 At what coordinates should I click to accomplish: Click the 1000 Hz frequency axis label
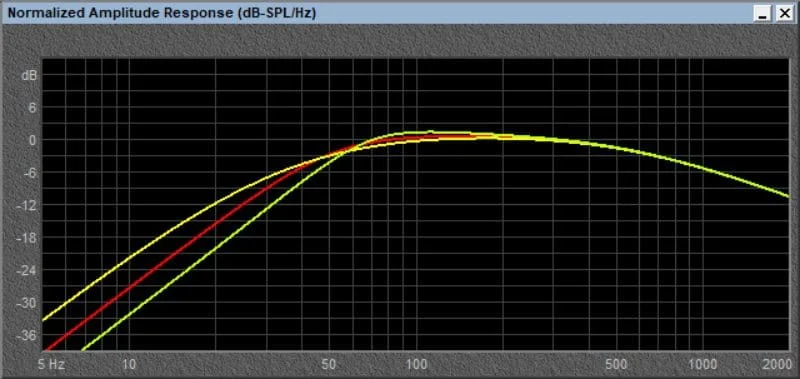coord(704,364)
